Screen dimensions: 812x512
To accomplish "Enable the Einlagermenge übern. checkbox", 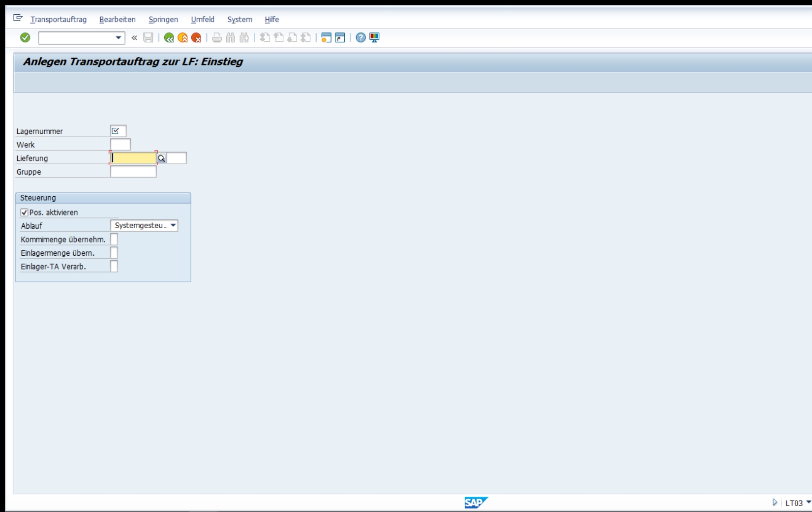I will (x=114, y=253).
